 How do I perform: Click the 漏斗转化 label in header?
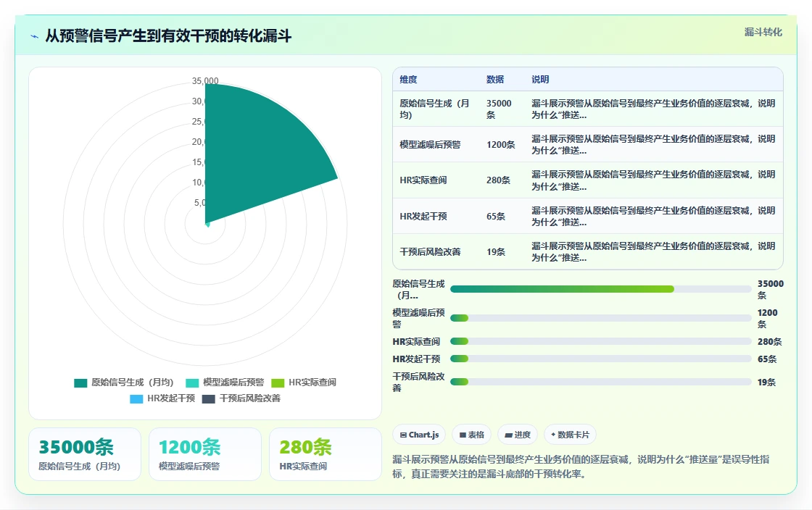click(x=763, y=32)
